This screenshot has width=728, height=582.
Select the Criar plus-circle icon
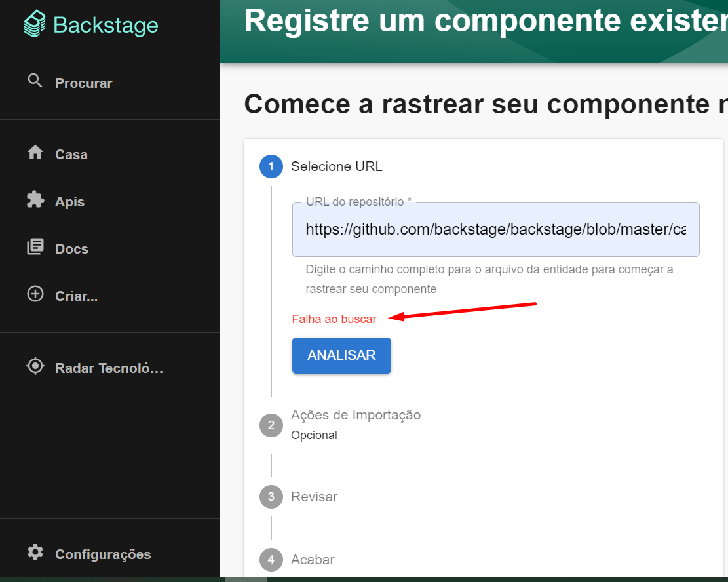point(35,294)
